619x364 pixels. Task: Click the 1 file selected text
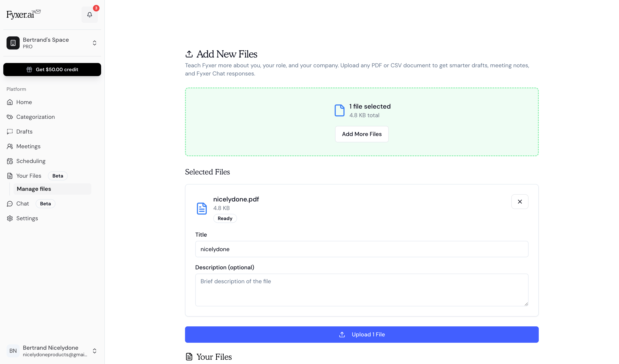pyautogui.click(x=370, y=106)
